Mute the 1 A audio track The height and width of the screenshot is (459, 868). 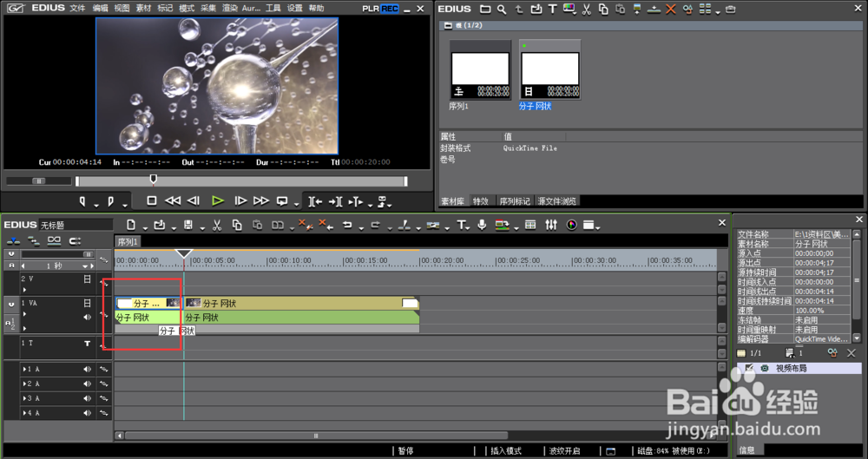click(87, 370)
